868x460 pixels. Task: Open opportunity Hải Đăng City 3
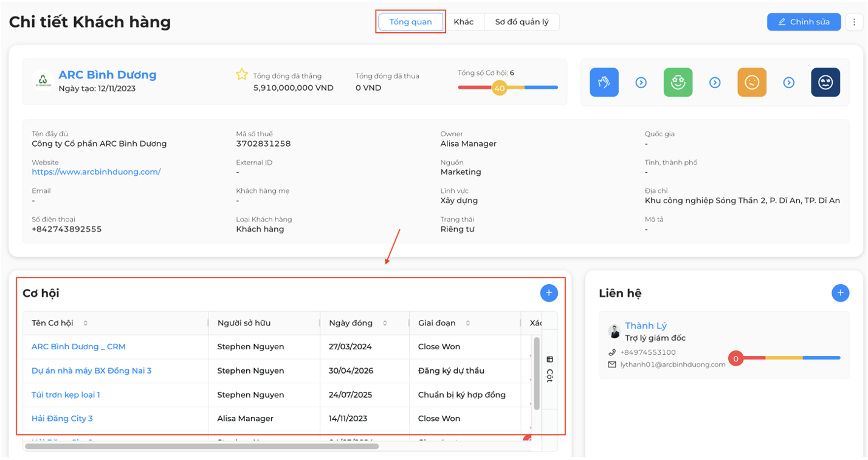[62, 419]
